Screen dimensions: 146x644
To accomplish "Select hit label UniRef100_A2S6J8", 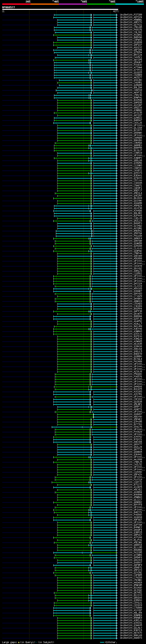I will [131, 372].
